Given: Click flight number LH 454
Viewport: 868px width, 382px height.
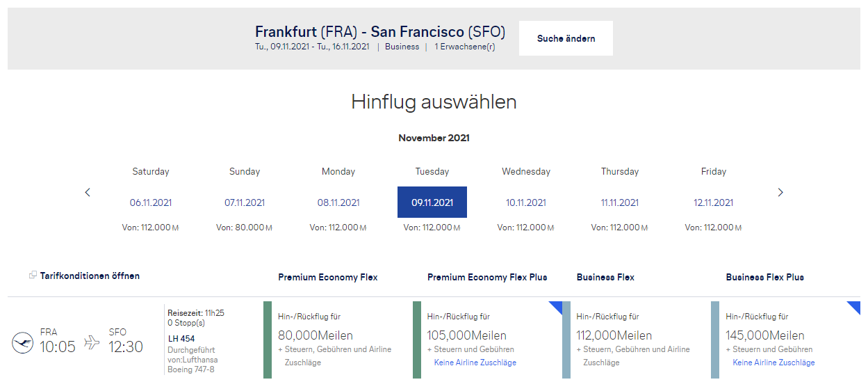Looking at the screenshot, I should (x=181, y=339).
